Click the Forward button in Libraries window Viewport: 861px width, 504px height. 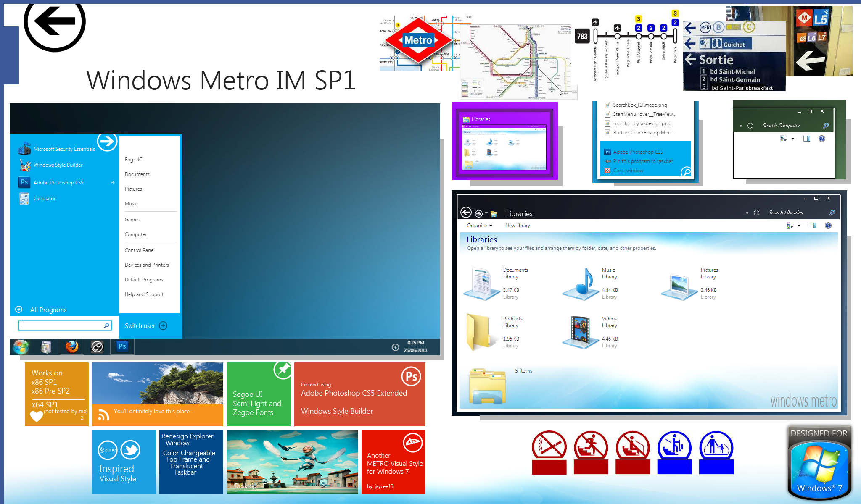(x=478, y=213)
